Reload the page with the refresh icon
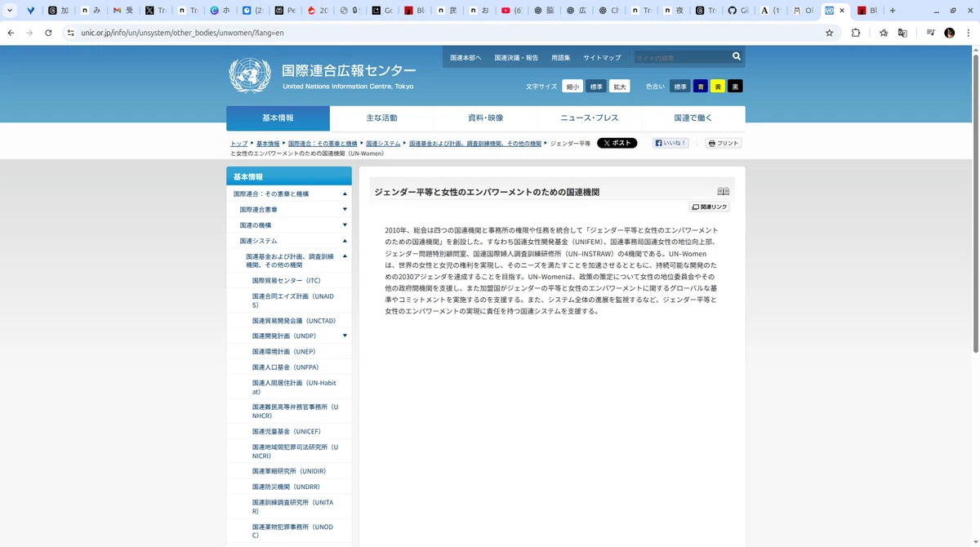The image size is (980, 547). click(48, 33)
